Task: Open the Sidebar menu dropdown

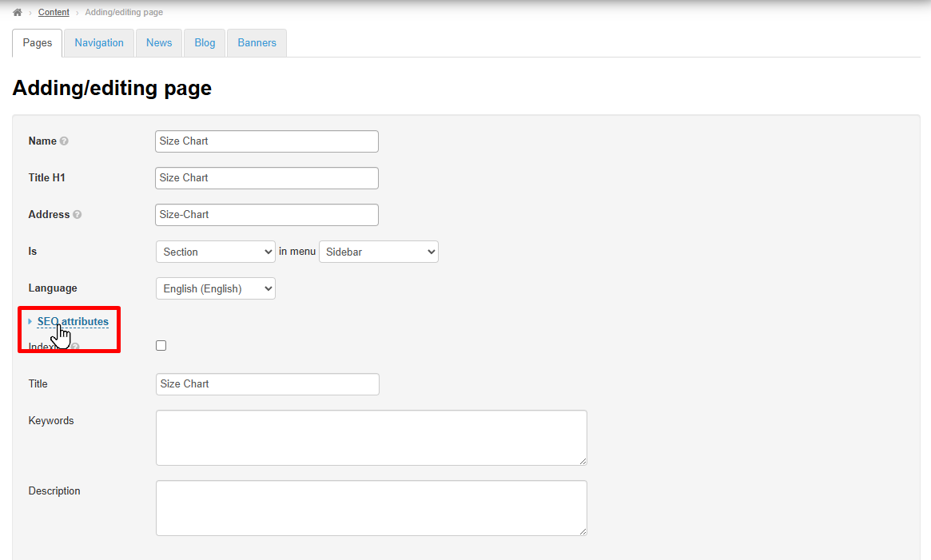Action: [x=378, y=252]
